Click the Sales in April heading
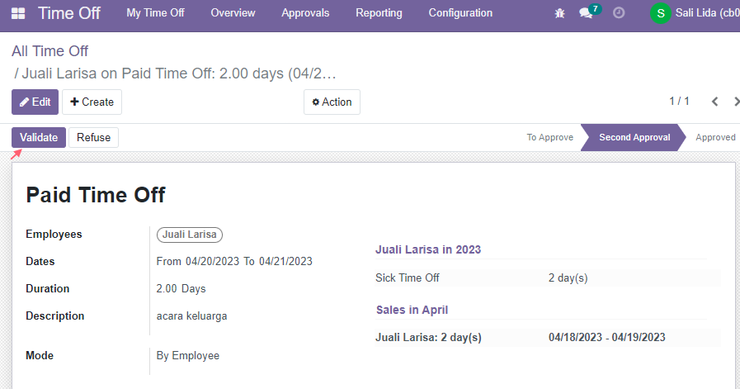740x389 pixels. pos(412,310)
